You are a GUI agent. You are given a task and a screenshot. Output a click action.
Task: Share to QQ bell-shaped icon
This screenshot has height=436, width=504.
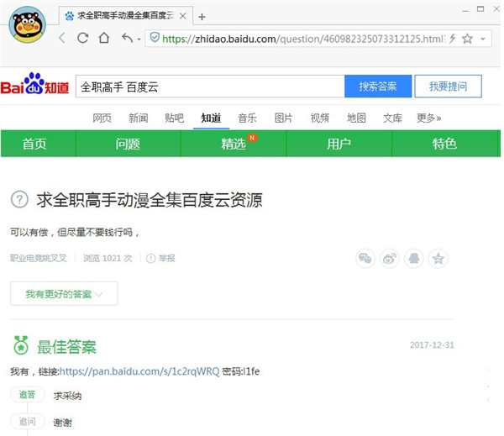click(x=413, y=258)
